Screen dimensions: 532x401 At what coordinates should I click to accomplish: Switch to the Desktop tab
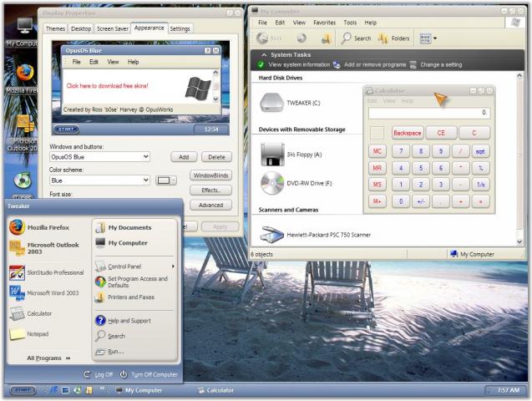point(81,29)
